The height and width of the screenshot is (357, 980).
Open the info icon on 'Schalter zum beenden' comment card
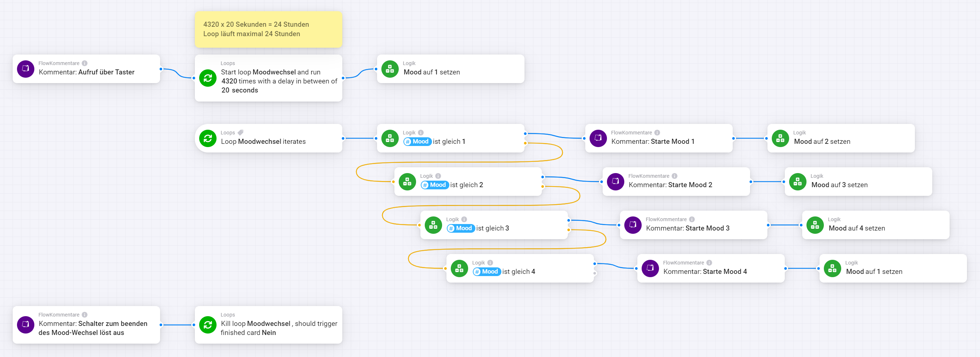point(85,315)
